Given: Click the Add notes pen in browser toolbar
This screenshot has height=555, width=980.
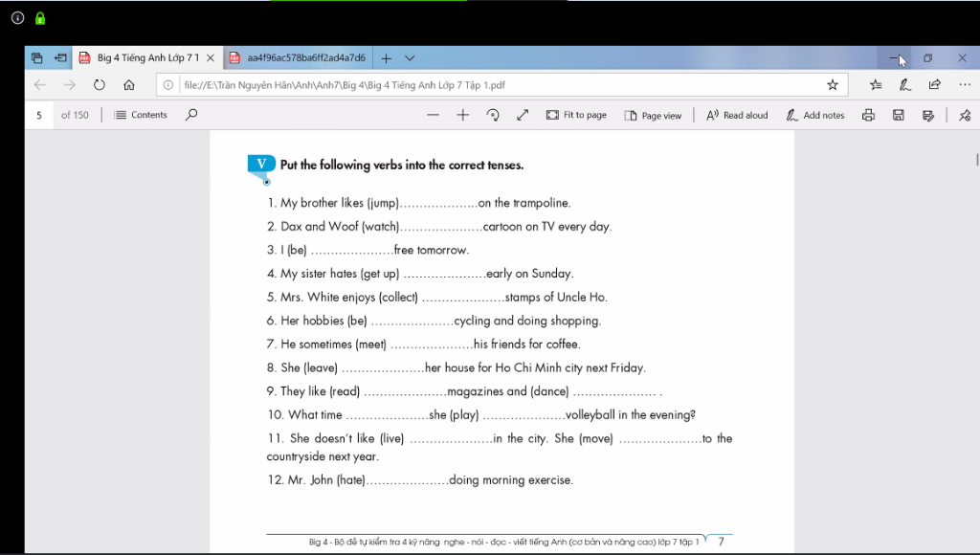Looking at the screenshot, I should coord(905,85).
